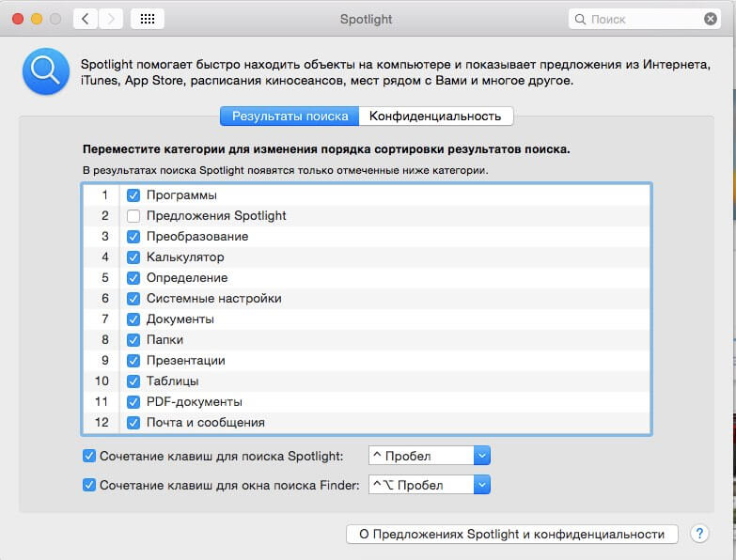Click the Поиск search field
Viewport: 736px width, 560px height.
coord(645,19)
